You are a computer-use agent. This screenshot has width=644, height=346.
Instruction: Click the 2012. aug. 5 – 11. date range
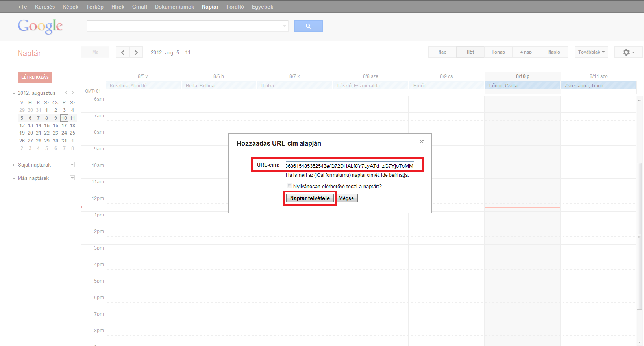coord(171,52)
